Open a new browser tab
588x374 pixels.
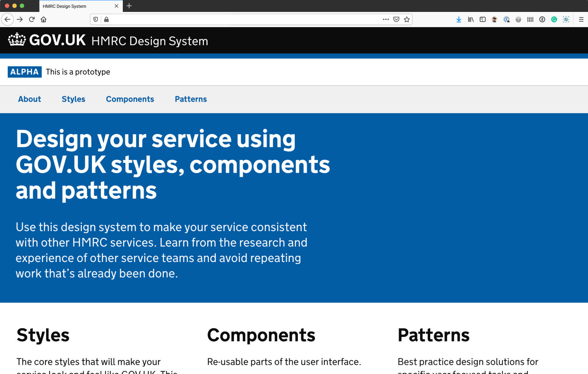point(129,6)
